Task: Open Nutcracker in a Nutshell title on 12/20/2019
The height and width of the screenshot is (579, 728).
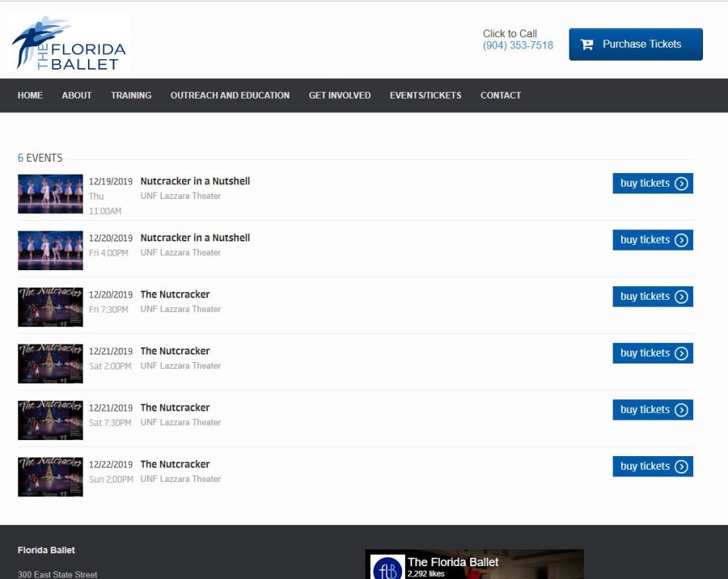Action: (195, 238)
